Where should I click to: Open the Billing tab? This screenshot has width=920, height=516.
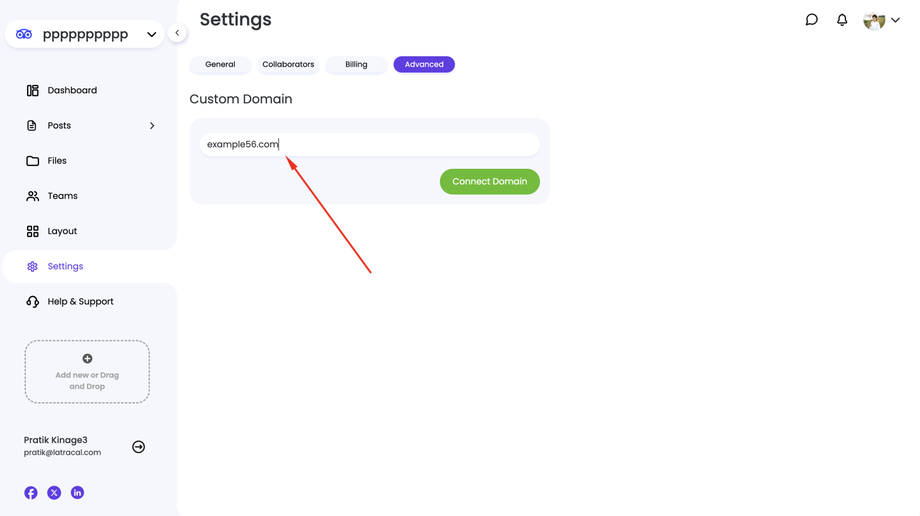[x=356, y=65]
